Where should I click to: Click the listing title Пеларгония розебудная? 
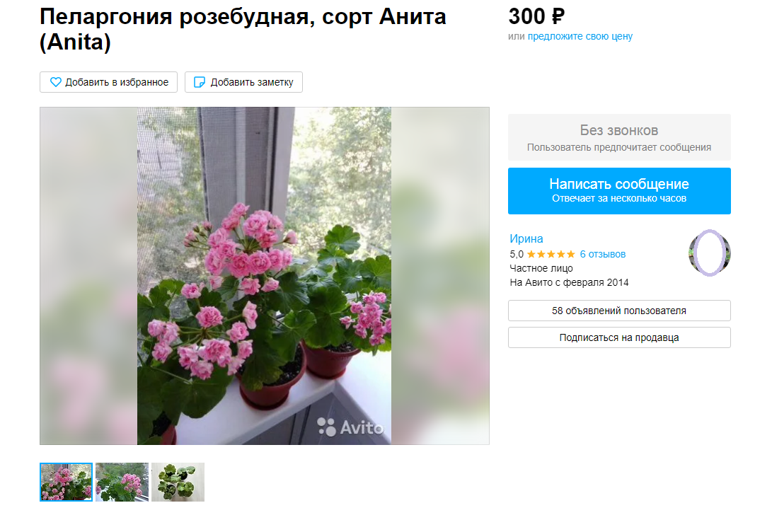point(243,29)
